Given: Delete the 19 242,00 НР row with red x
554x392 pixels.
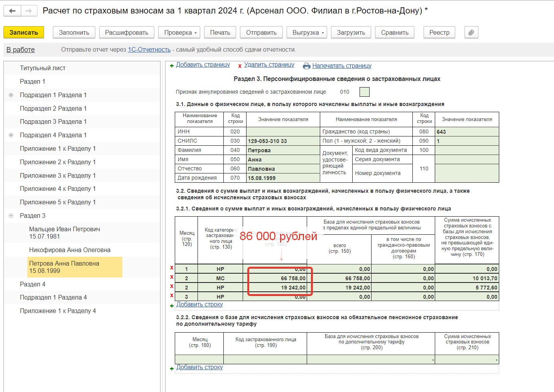Looking at the screenshot, I should coord(172,286).
